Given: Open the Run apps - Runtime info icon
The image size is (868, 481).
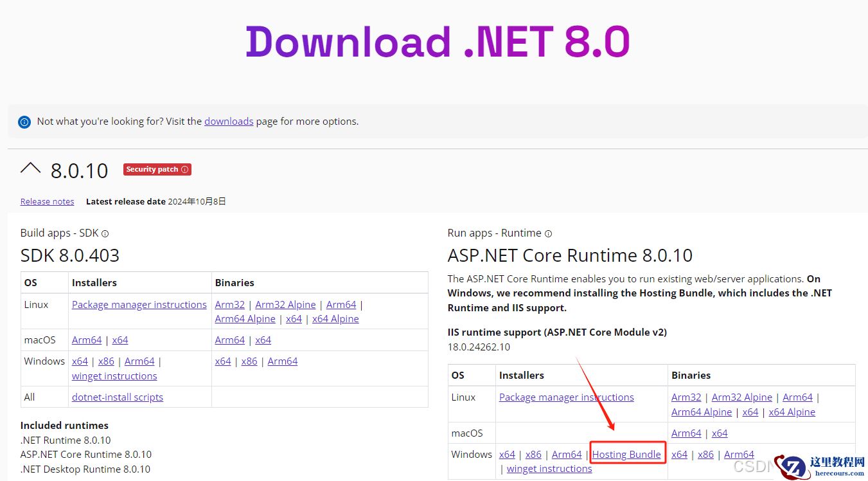Looking at the screenshot, I should (x=548, y=233).
